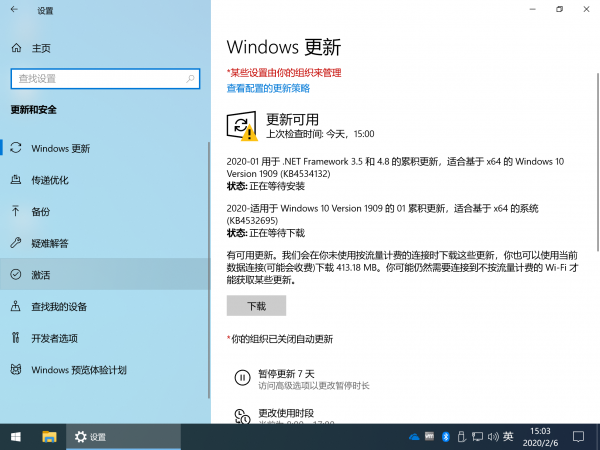The image size is (600, 450).
Task: Click the Windows 更新 sync icon in sidebar
Action: 16,148
